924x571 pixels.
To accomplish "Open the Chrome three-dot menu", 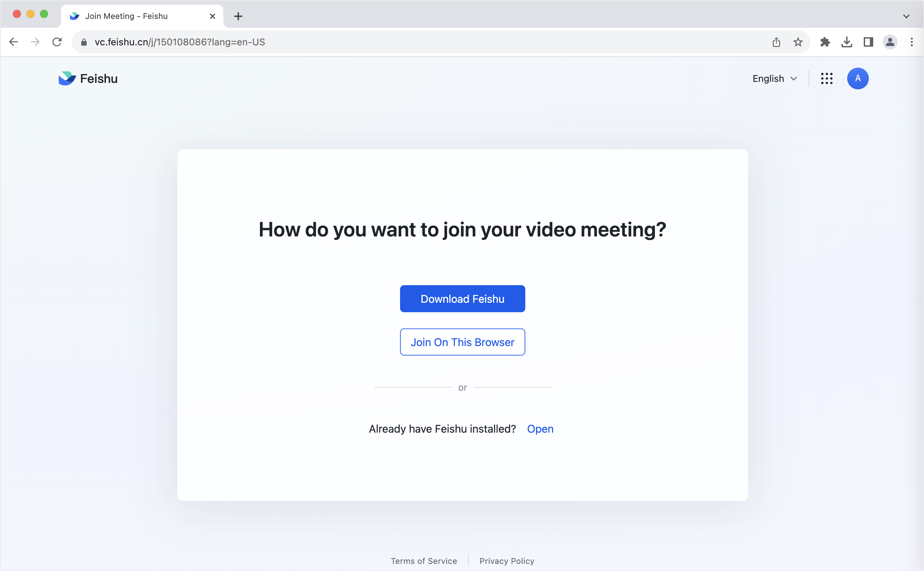I will click(x=911, y=42).
